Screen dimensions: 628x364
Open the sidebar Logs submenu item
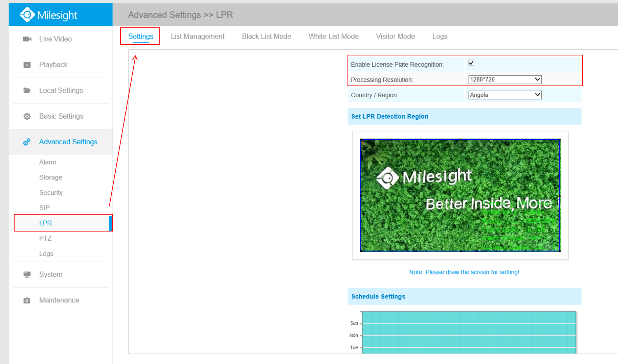(x=46, y=254)
